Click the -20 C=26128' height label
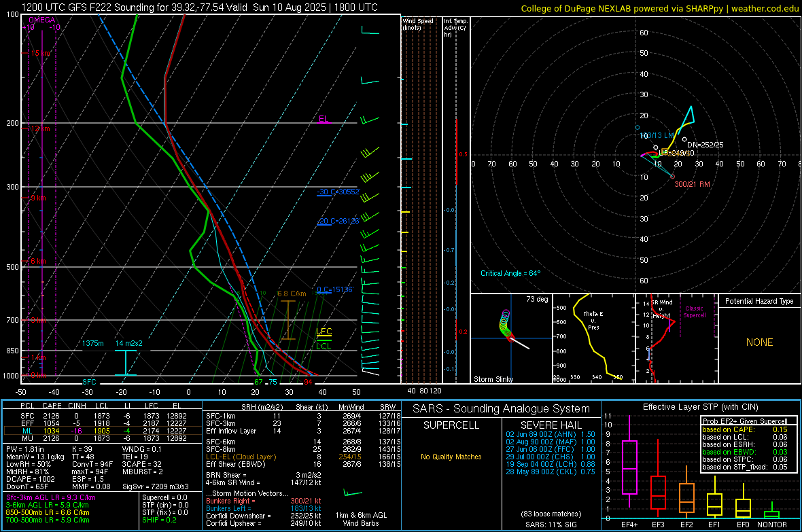 [x=338, y=221]
